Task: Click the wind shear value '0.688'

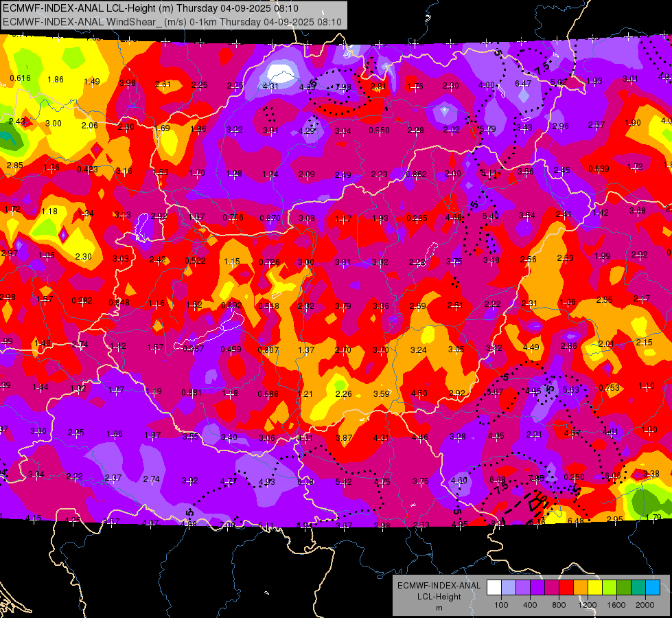Action: tap(268, 393)
